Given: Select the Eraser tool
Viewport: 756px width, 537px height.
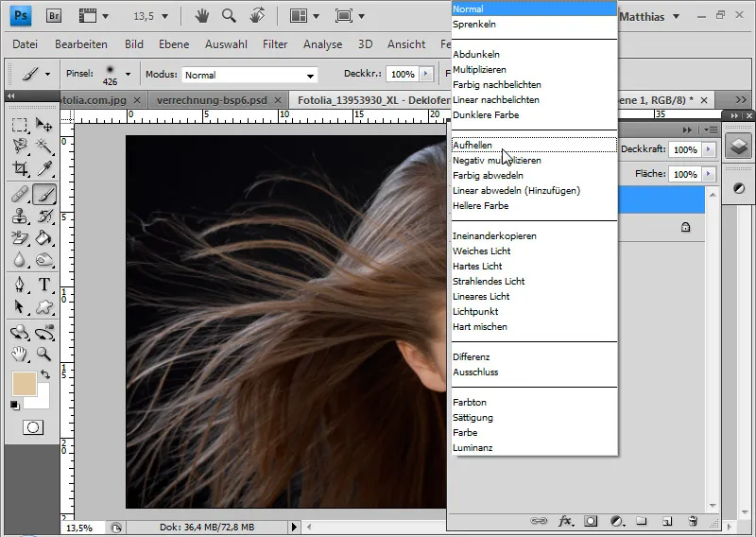Looking at the screenshot, I should (x=19, y=237).
